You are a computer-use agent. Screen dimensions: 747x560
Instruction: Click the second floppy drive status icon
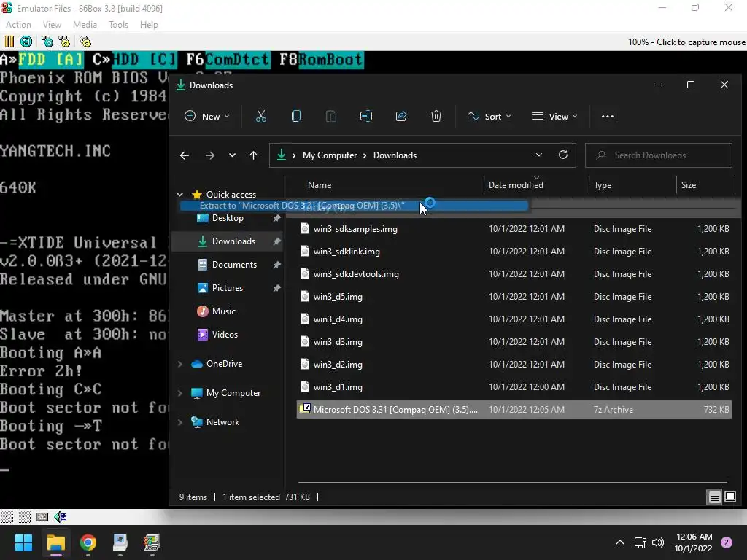(25, 517)
